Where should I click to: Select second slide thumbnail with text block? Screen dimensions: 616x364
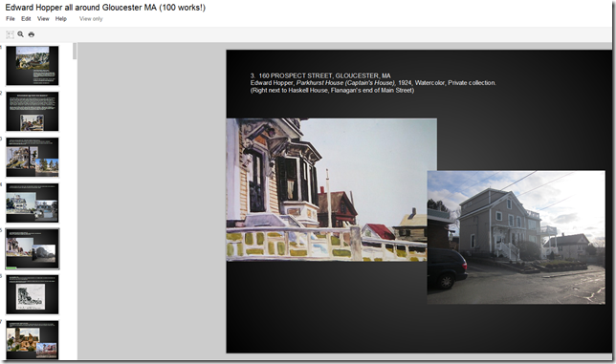coord(33,112)
